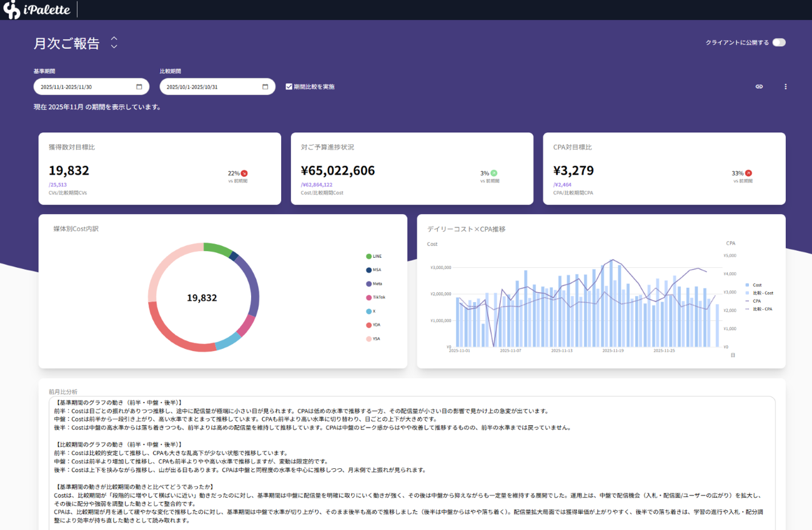The width and height of the screenshot is (812, 530).
Task: Open the 比較期間 date range picker
Action: point(206,86)
